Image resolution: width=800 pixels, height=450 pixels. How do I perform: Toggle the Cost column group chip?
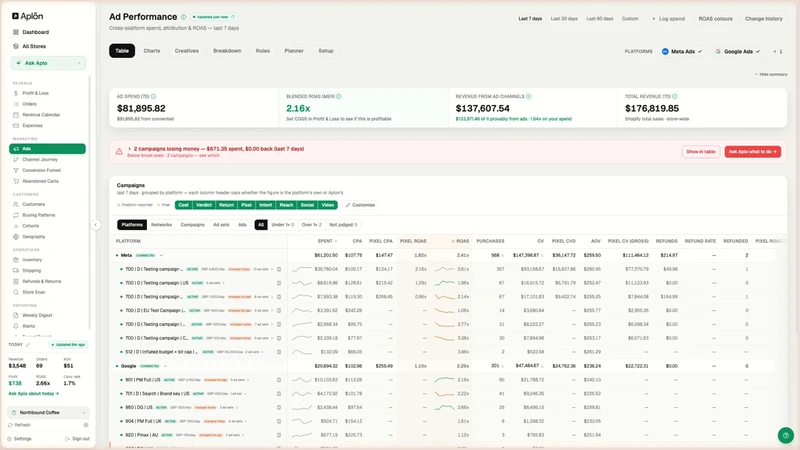pos(184,205)
